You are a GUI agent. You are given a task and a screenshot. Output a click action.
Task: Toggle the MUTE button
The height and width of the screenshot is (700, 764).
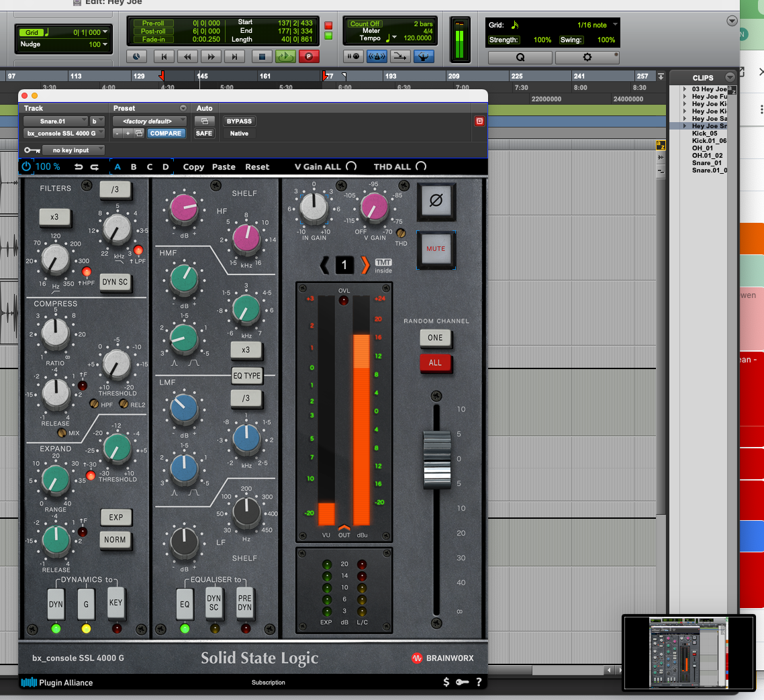point(436,249)
